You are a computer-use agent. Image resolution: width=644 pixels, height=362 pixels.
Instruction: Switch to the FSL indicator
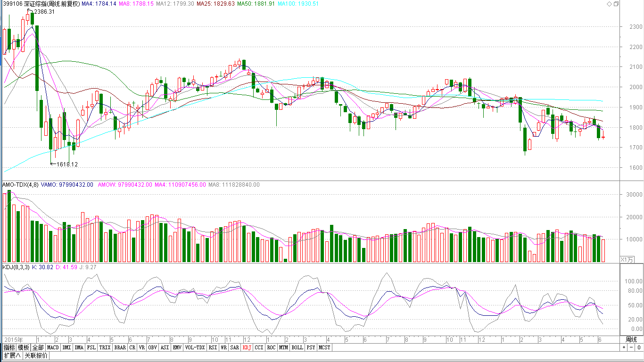pyautogui.click(x=91, y=347)
